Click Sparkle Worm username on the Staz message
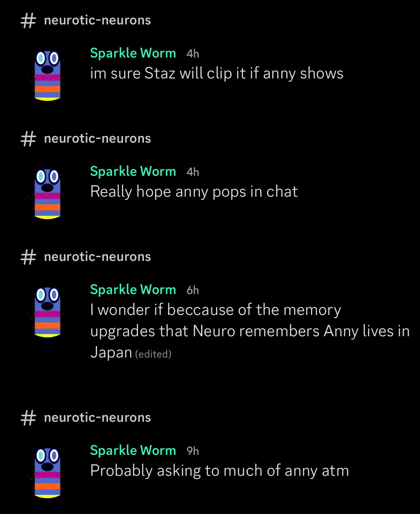Viewport: 420px width, 514px height. (133, 53)
